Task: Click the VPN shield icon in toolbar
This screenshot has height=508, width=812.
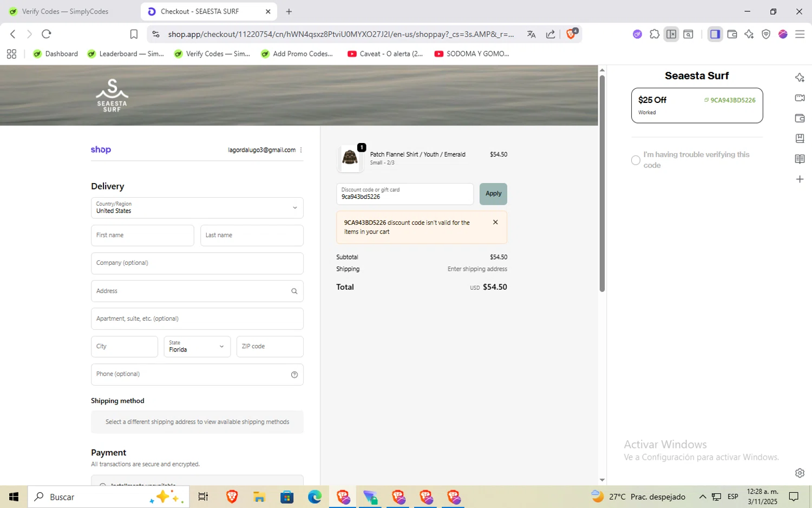Action: 766,34
